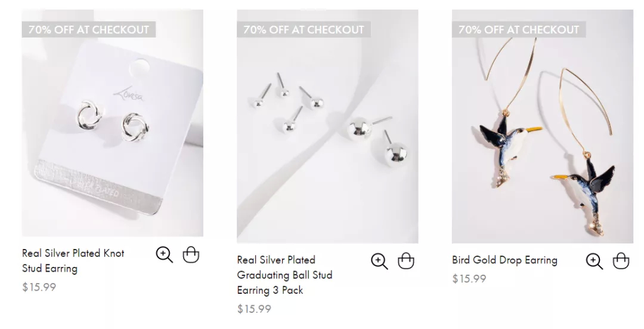Image resolution: width=644 pixels, height=329 pixels.
Task: Add Bird Gold Drop Earring to bag
Action: [621, 261]
